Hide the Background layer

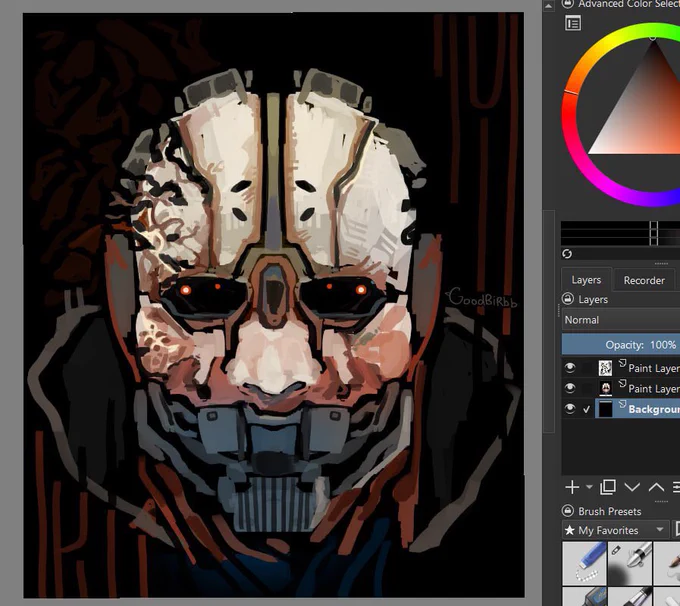(569, 409)
